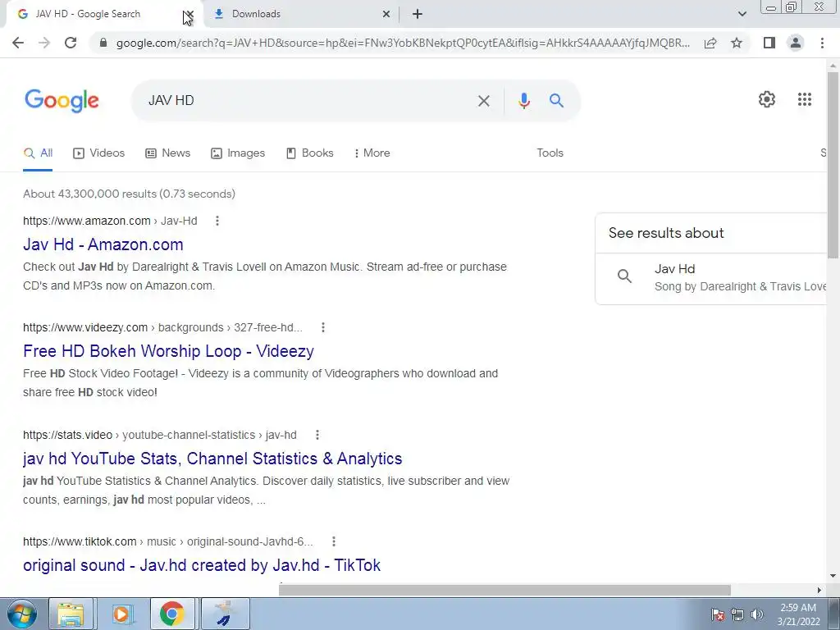This screenshot has height=630, width=840.
Task: Click the Google logo
Action: [x=62, y=101]
